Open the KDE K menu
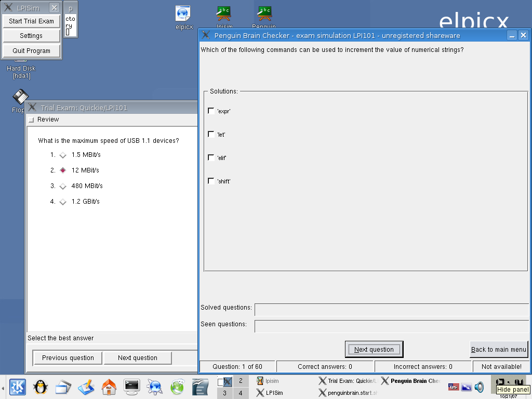 click(x=18, y=387)
